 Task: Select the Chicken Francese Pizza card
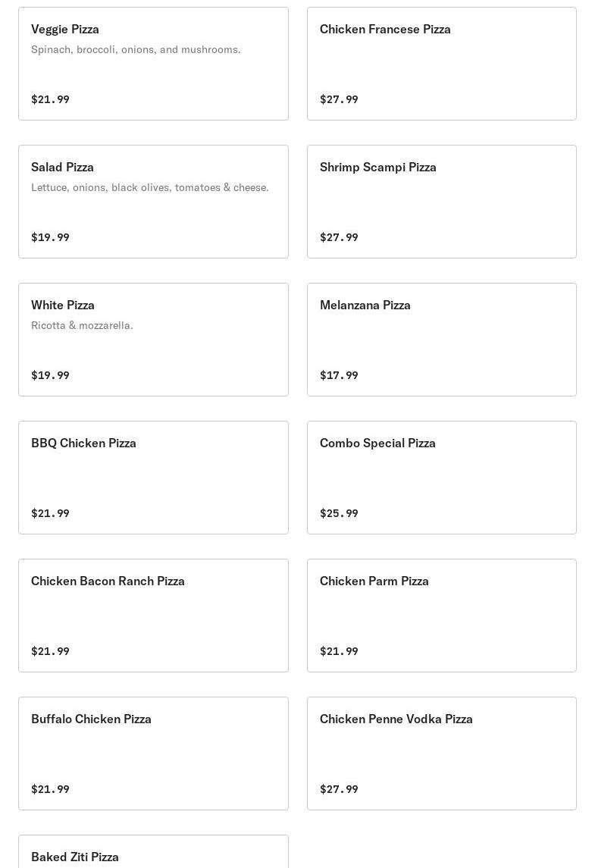click(441, 64)
